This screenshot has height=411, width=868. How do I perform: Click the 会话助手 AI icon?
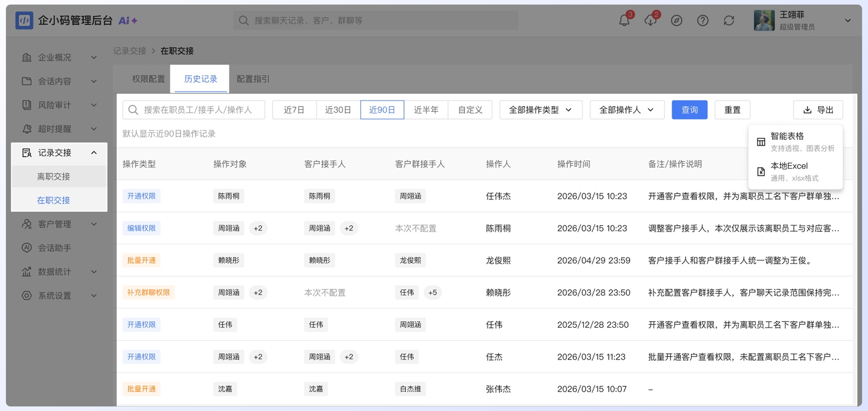tap(27, 248)
